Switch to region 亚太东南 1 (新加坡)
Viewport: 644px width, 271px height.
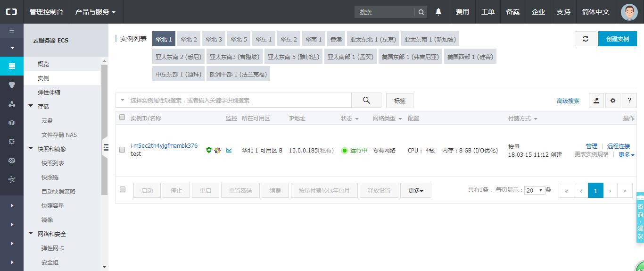430,39
